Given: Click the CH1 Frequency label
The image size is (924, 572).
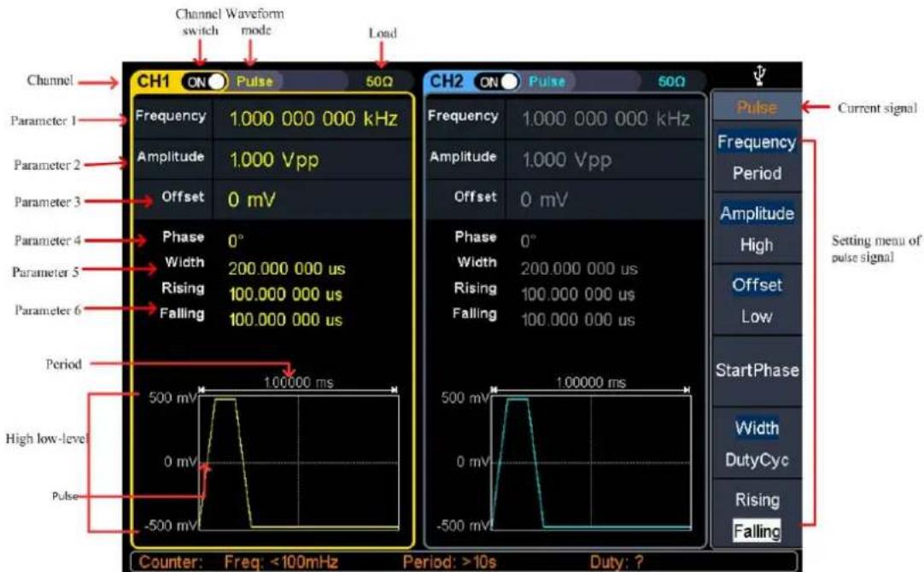Looking at the screenshot, I should point(170,116).
